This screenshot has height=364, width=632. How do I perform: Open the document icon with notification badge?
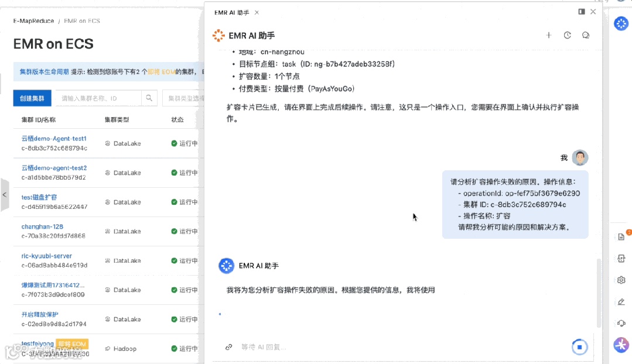(x=621, y=237)
